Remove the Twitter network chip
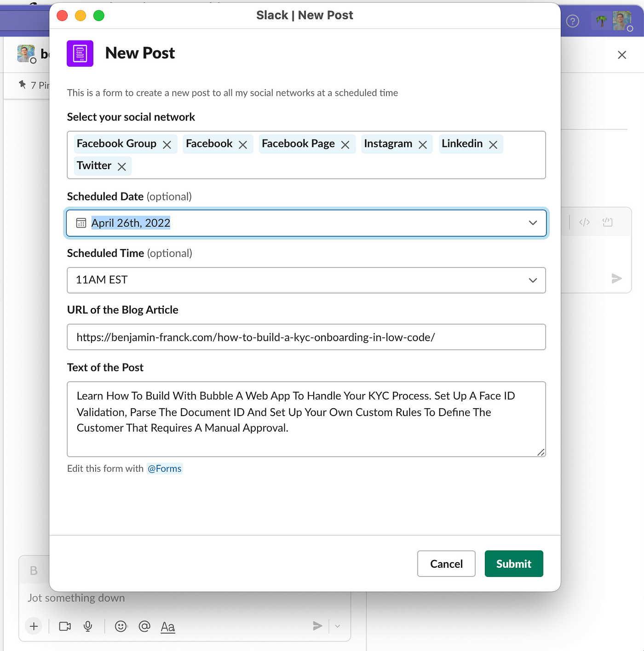 [x=122, y=166]
